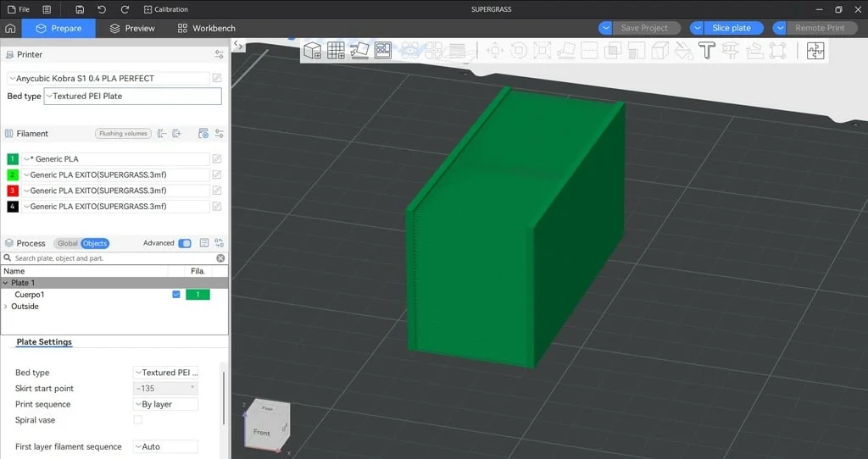Click the Arrange all objects icon
The height and width of the screenshot is (459, 868).
[383, 51]
